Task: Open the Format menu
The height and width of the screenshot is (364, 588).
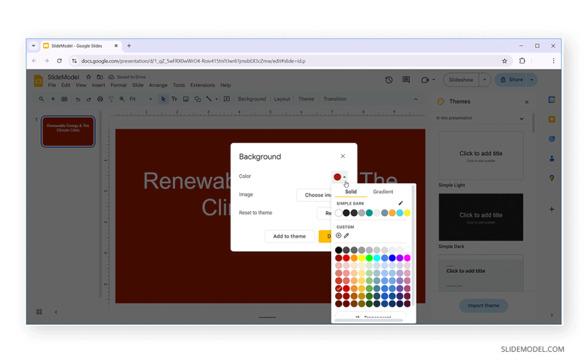Action: (118, 85)
